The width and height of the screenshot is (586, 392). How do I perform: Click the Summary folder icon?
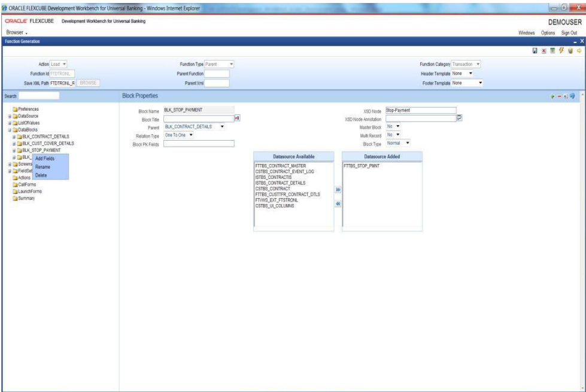[x=15, y=199]
